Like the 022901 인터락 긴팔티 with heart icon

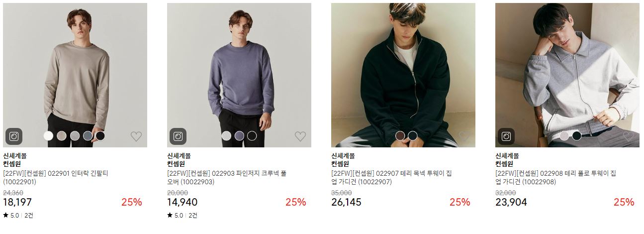pos(136,136)
